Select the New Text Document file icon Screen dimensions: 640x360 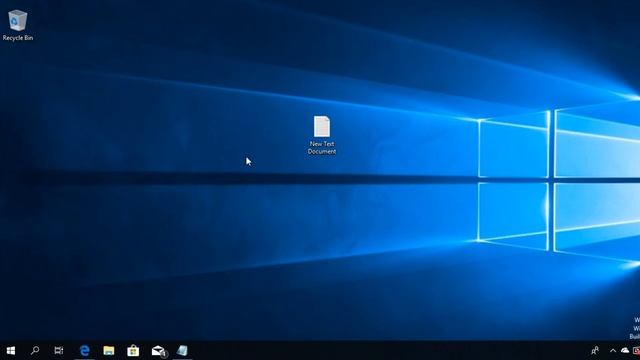pyautogui.click(x=322, y=126)
